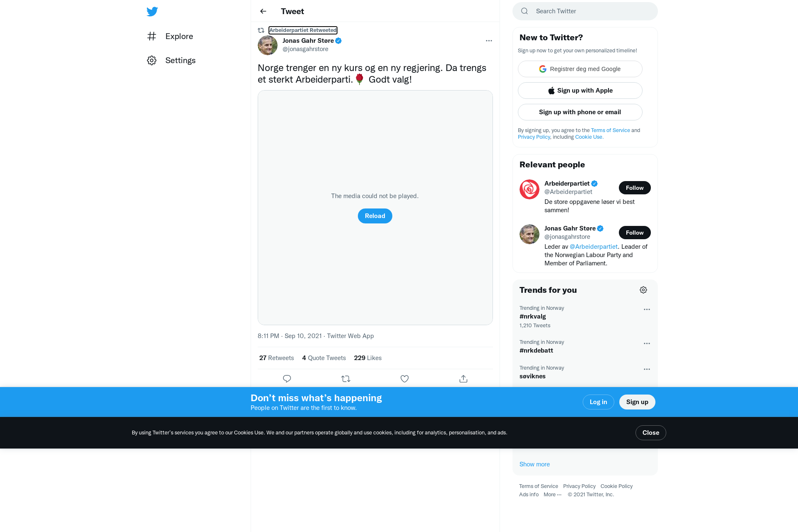Viewport: 798px width, 532px height.
Task: Go back using the arrow icon
Action: [263, 11]
